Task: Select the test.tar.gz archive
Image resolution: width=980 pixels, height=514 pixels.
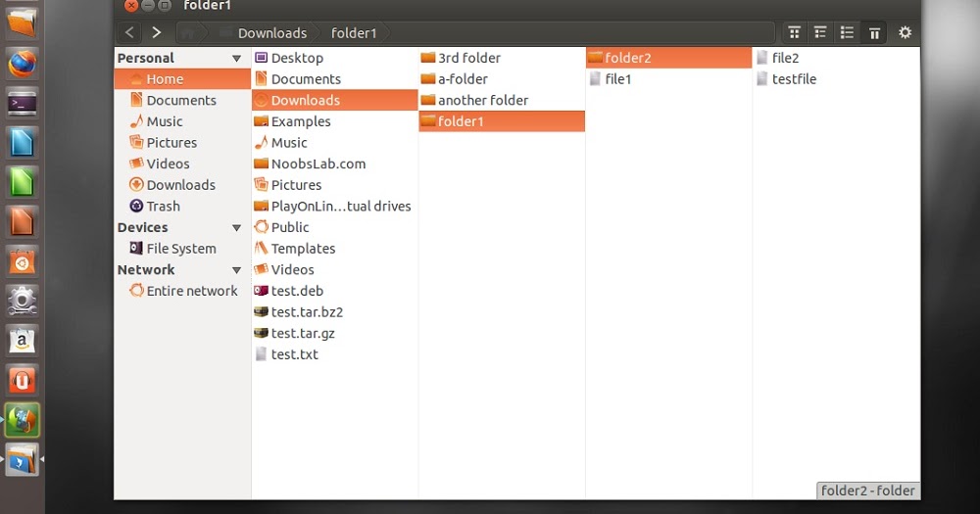Action: click(335, 334)
